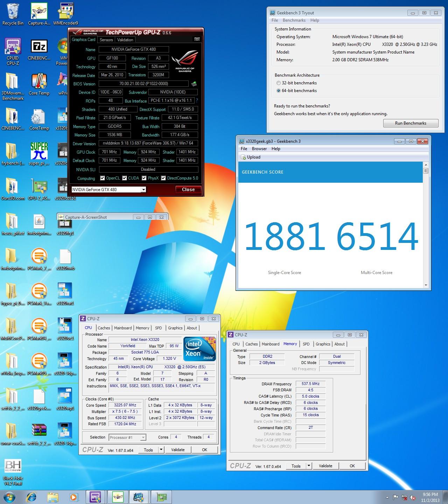Launch Internet Explorer from taskbar
Image resolution: width=448 pixels, height=504 pixels.
pos(31,497)
